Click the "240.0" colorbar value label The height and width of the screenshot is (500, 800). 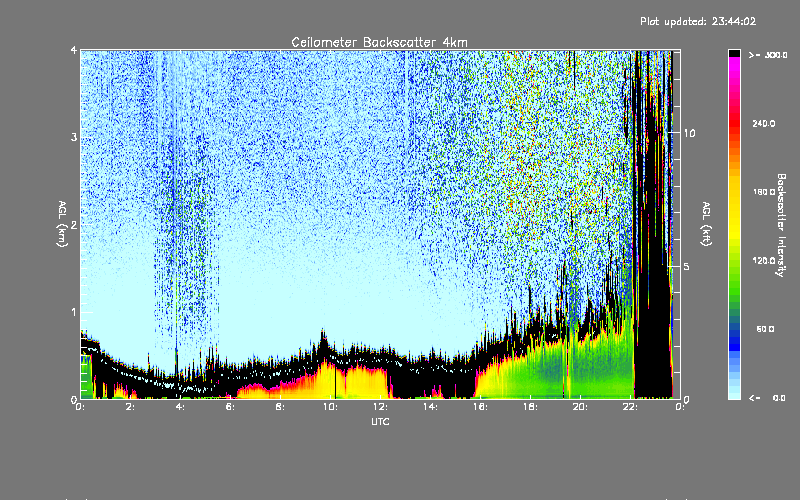(764, 124)
